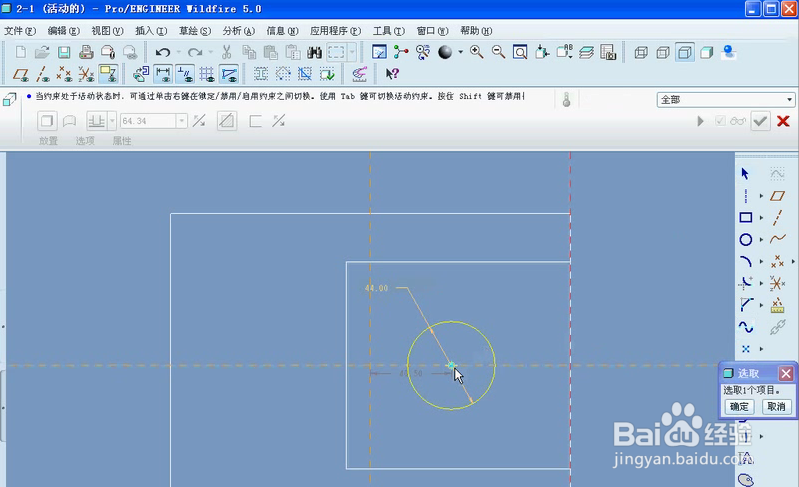799x487 pixels.
Task: Toggle the remove material option
Action: pos(227,121)
